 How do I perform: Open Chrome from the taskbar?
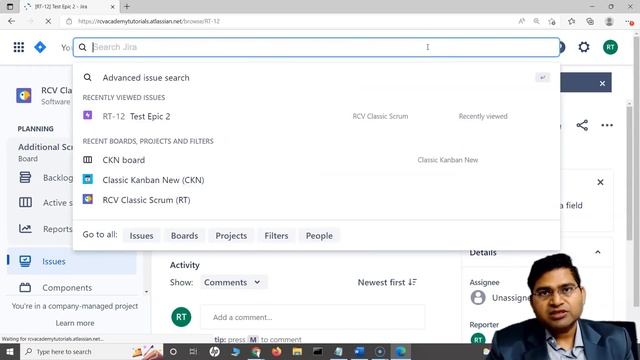point(256,351)
